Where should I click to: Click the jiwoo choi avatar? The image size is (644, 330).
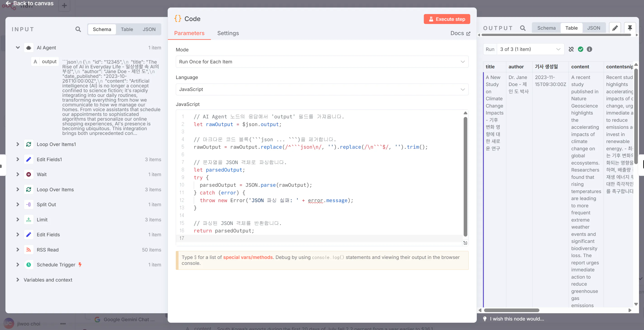click(9, 323)
